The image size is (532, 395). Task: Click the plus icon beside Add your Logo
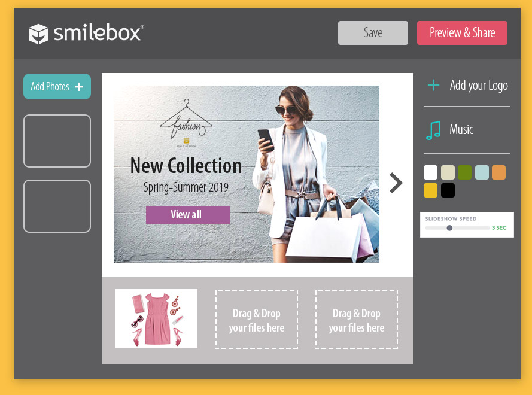pyautogui.click(x=433, y=86)
